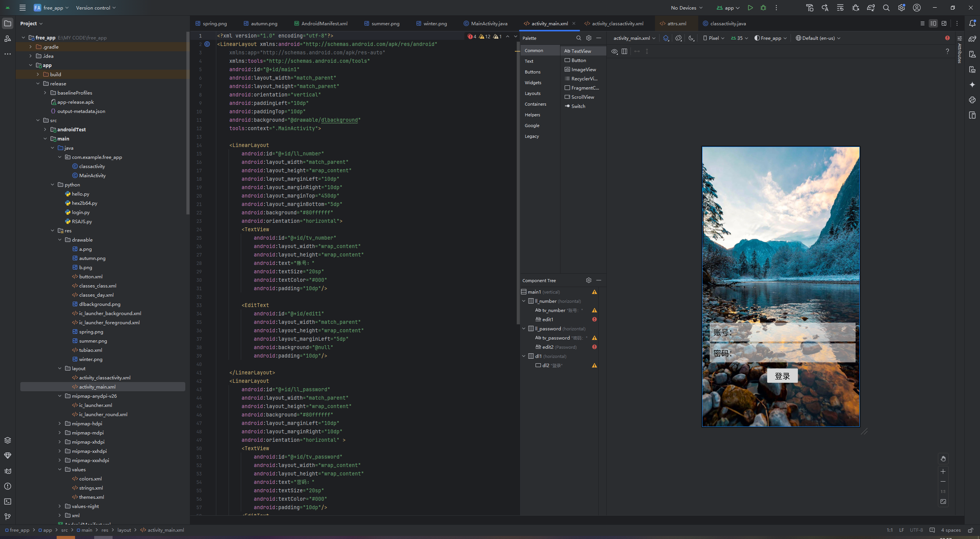The height and width of the screenshot is (539, 980).
Task: Open the App Quality Insights gem icon
Action: coord(8,456)
